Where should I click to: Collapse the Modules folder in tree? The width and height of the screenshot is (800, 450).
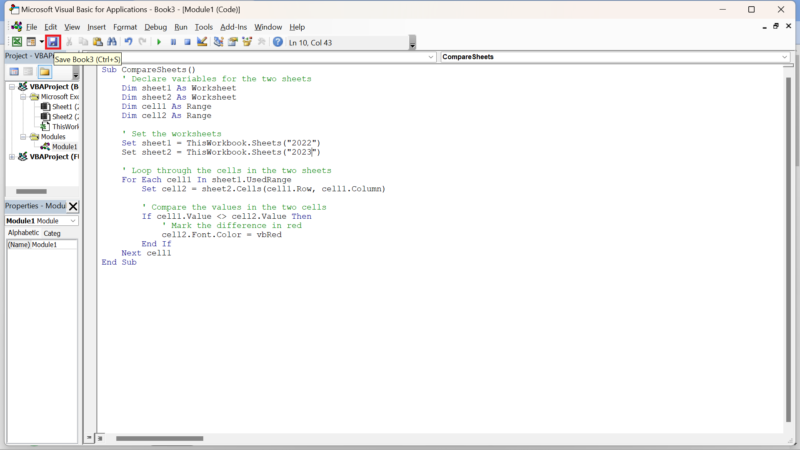pos(23,136)
